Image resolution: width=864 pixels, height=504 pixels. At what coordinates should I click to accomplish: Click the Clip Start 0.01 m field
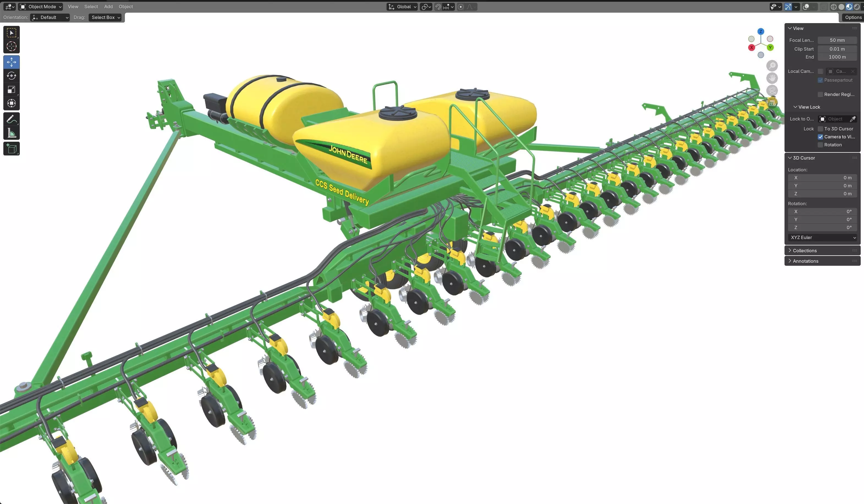pos(837,49)
